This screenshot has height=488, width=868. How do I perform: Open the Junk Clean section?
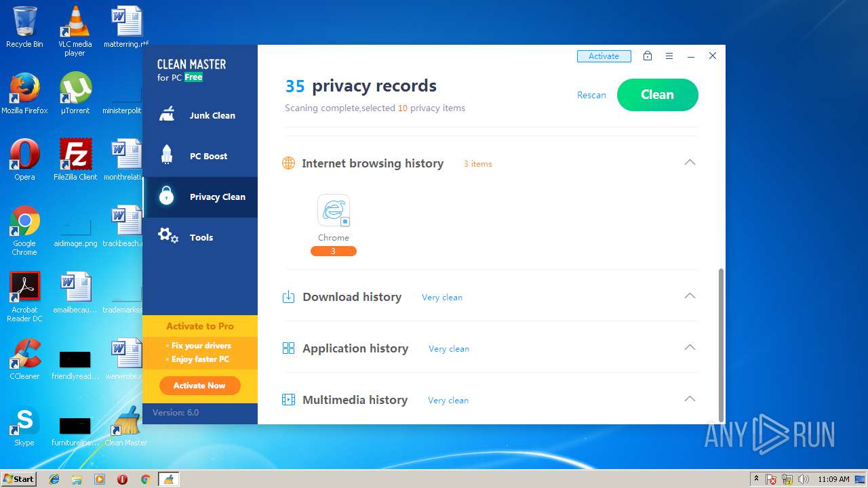200,116
